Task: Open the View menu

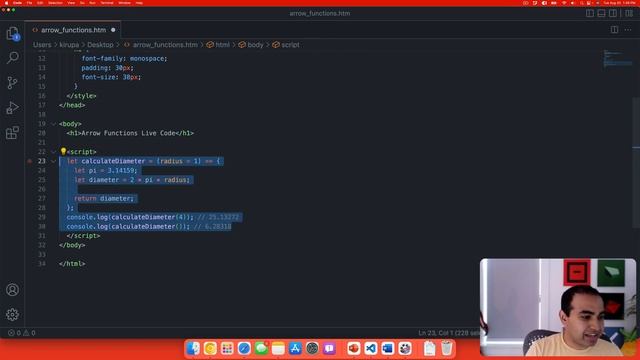Action: pos(71,3)
